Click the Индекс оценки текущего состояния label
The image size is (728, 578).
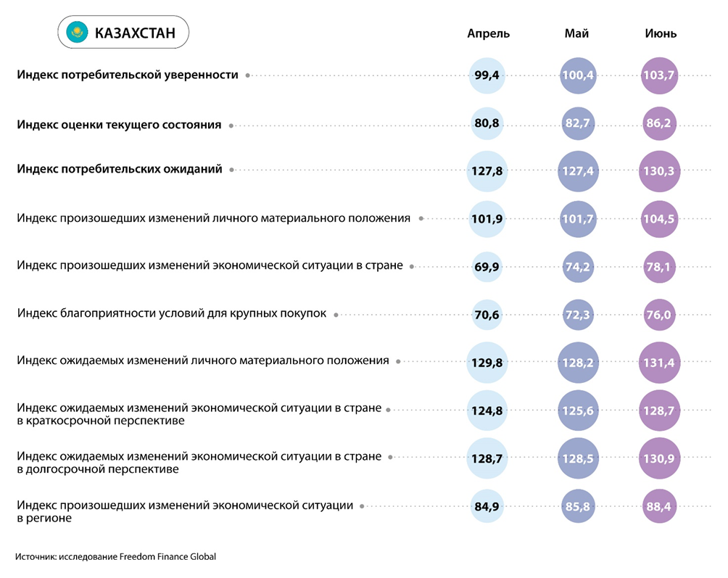(119, 125)
